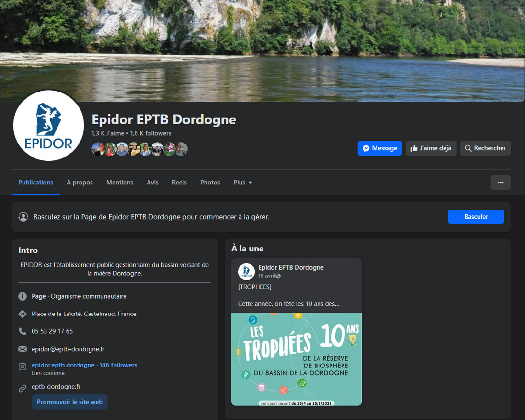
Task: Click the Messenger icon in Message button
Action: 367,148
